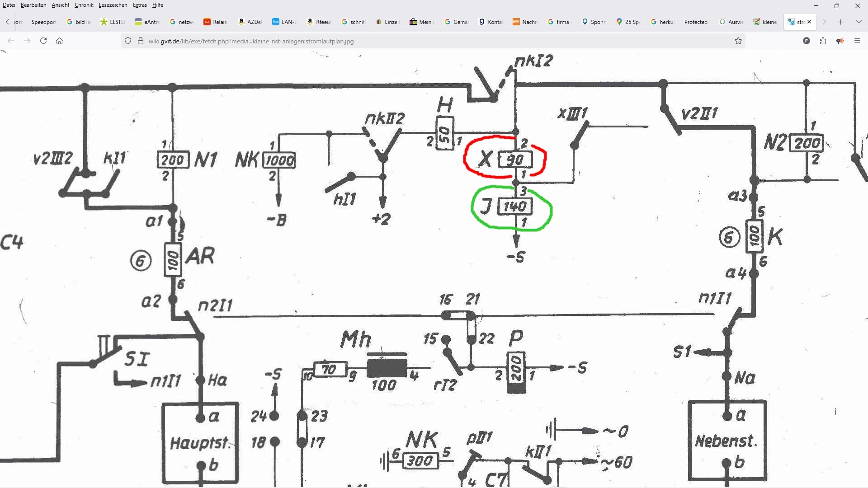The image size is (868, 488).
Task: Expand the list all tabs dropdown
Action: pos(859,22)
